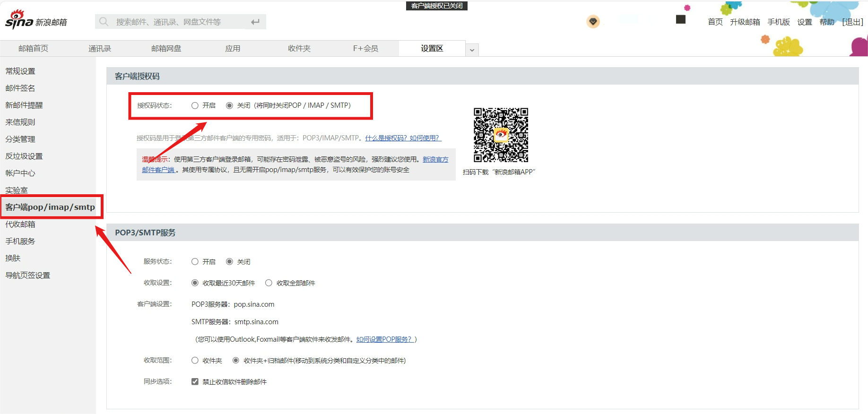Screen dimensions: 868x414
Task: Open 帐户中心 in sidebar
Action: pyautogui.click(x=20, y=173)
